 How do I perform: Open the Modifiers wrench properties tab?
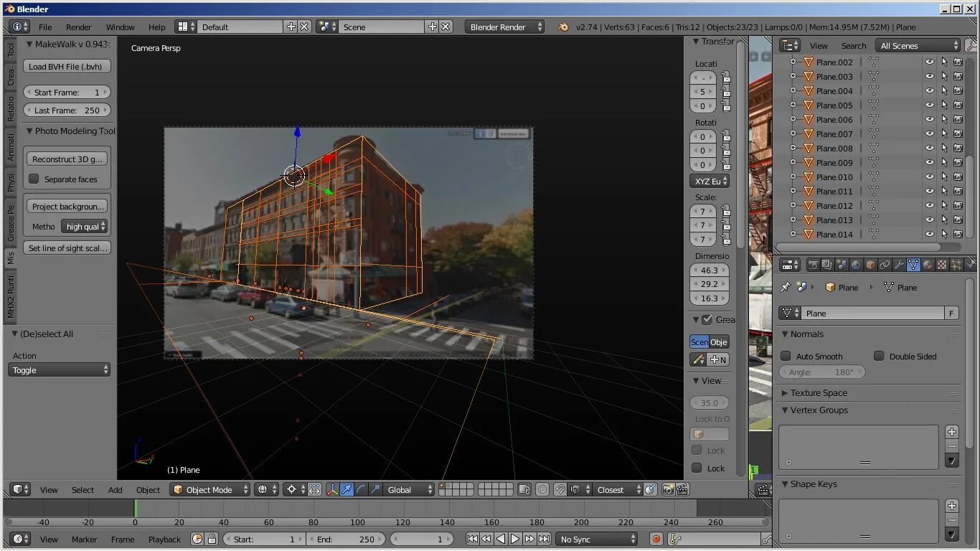[899, 265]
